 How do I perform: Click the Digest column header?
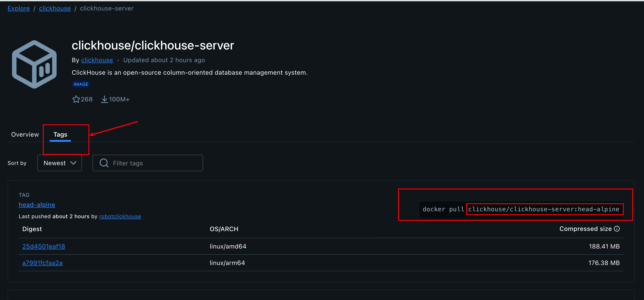[32, 229]
